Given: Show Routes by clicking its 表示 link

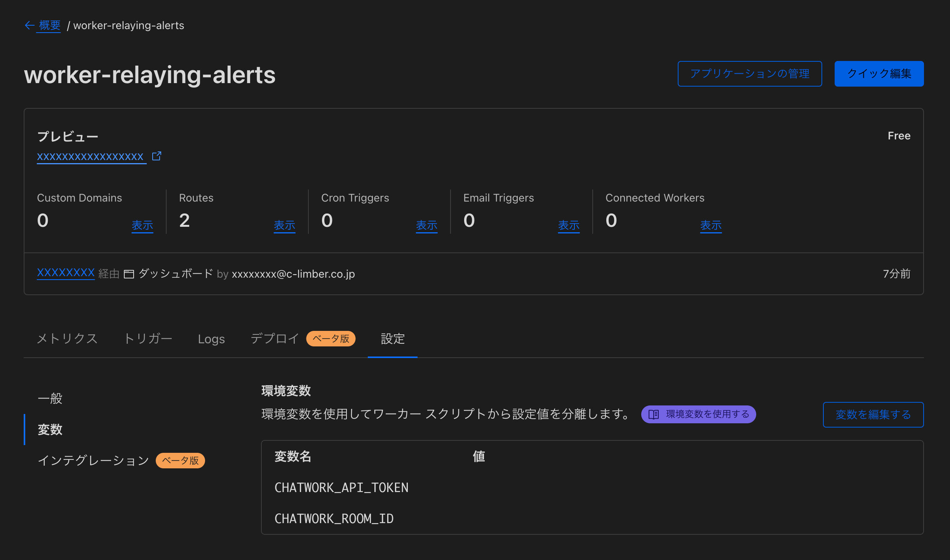Looking at the screenshot, I should (x=285, y=225).
